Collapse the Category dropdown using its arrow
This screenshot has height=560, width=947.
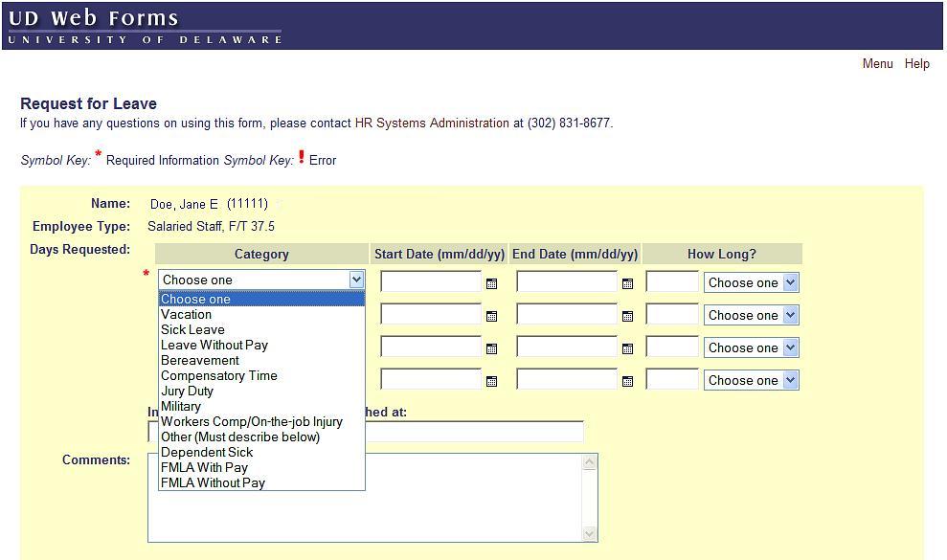tap(356, 280)
